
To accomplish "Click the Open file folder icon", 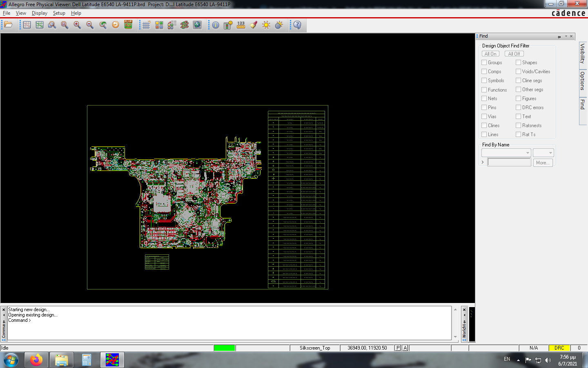I will coord(9,25).
